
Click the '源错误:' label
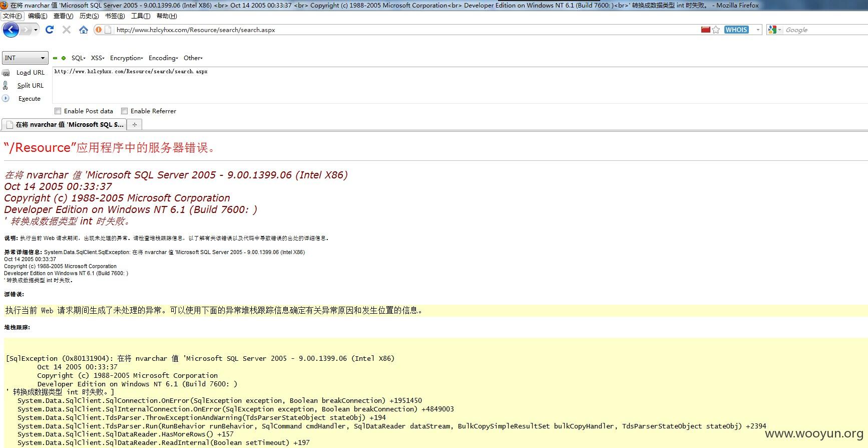point(14,294)
